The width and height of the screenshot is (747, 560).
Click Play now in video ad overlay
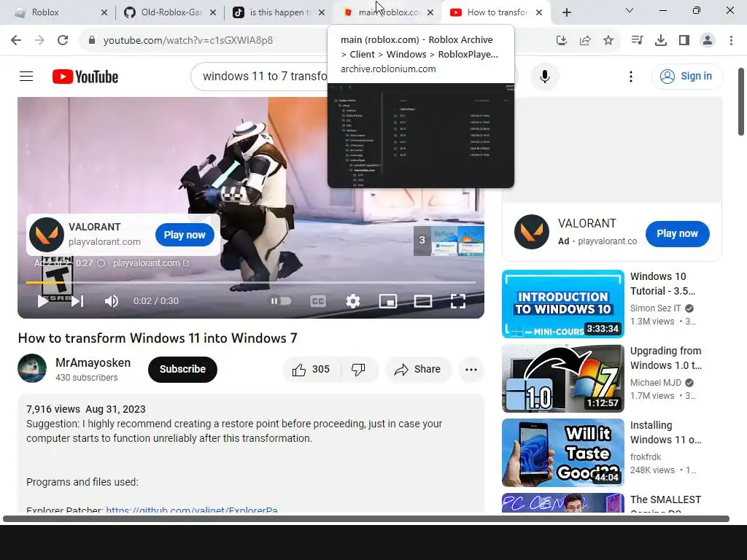pos(185,235)
